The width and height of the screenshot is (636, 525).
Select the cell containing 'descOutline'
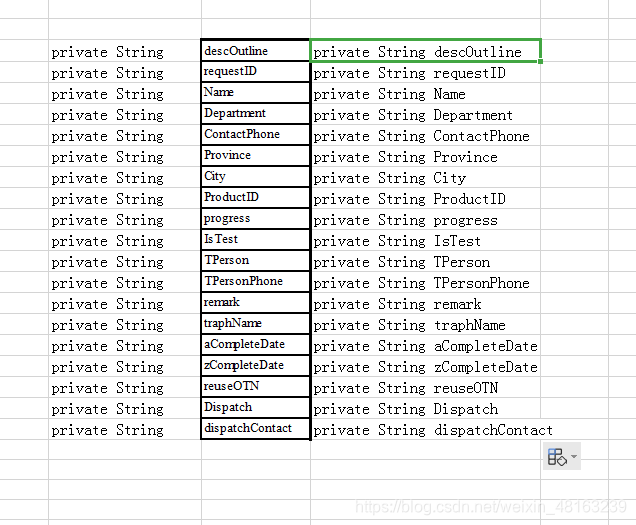point(256,51)
